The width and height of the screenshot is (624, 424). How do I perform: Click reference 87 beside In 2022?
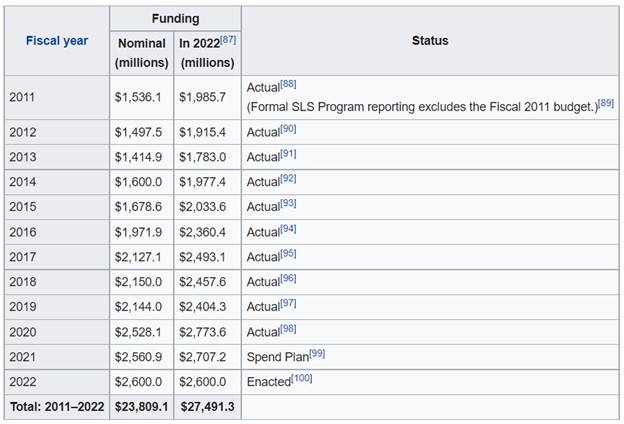point(228,40)
